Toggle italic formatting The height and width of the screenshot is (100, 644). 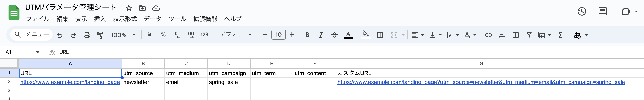pyautogui.click(x=321, y=35)
